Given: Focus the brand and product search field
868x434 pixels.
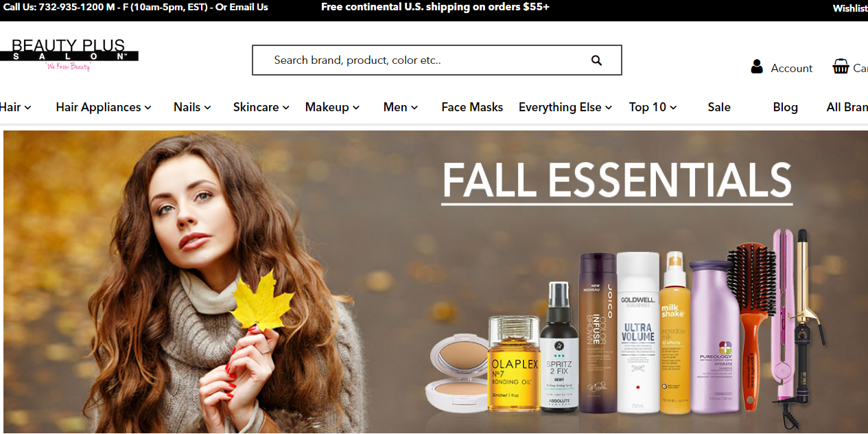Looking at the screenshot, I should (425, 60).
